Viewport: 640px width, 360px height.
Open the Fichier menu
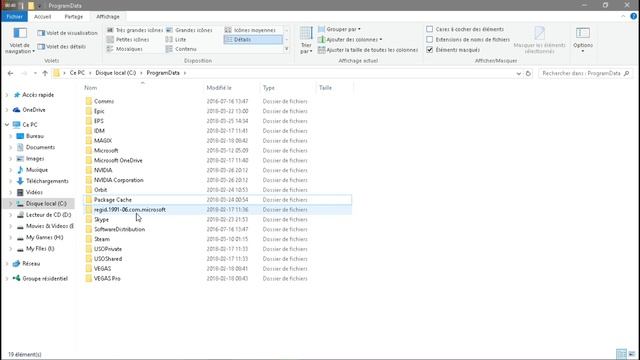(14, 17)
